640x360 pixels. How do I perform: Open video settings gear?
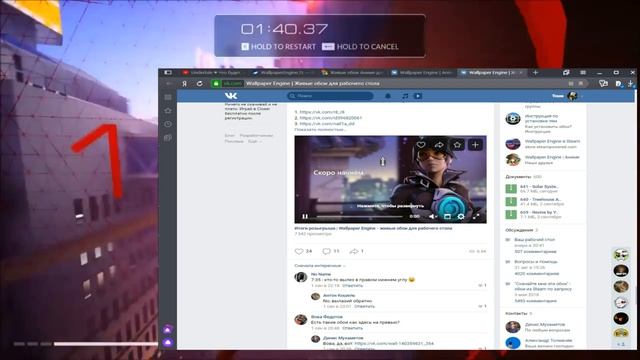pos(461,216)
